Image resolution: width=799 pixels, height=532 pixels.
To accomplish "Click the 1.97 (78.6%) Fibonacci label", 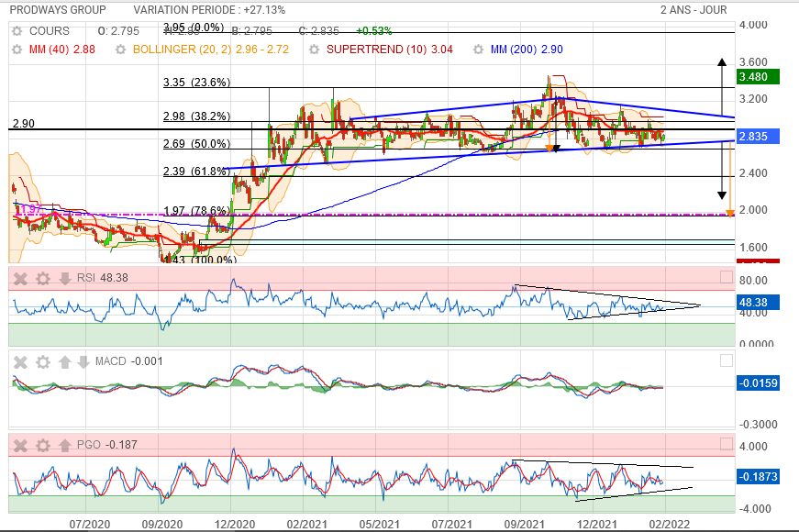I will [196, 210].
